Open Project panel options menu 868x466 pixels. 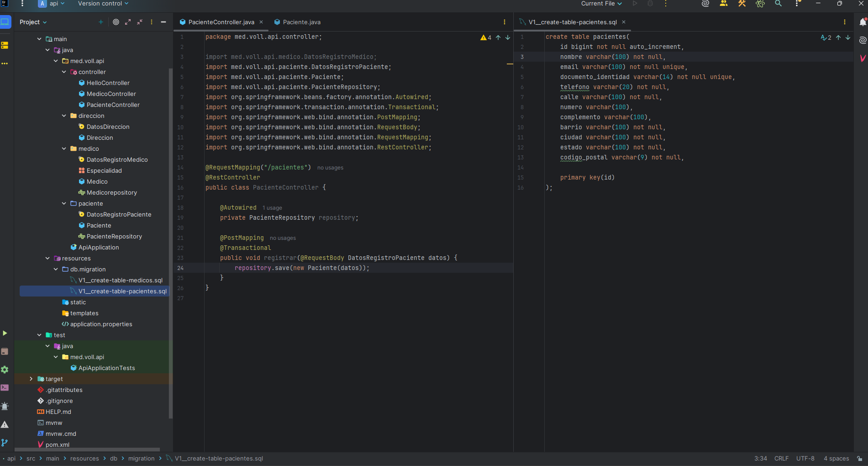point(152,22)
